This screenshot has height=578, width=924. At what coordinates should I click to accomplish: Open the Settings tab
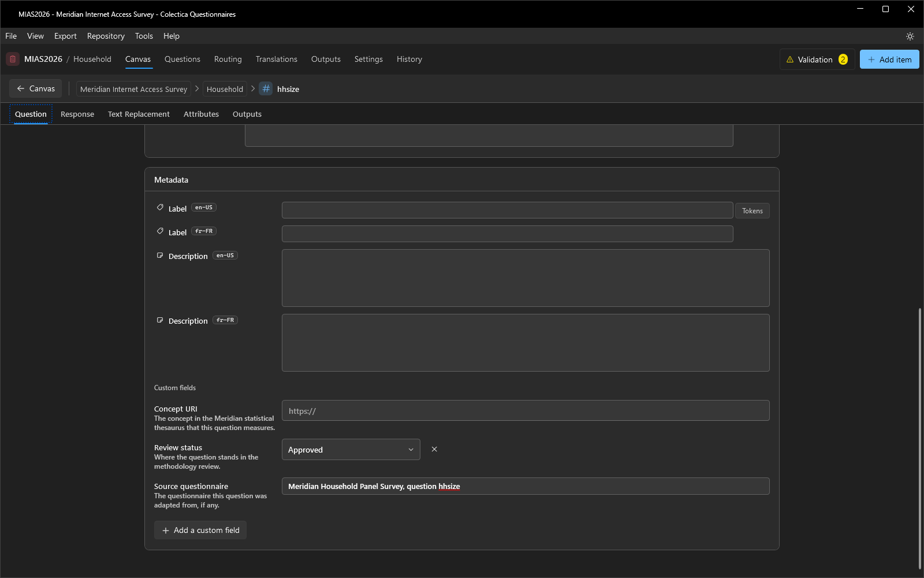coord(368,59)
